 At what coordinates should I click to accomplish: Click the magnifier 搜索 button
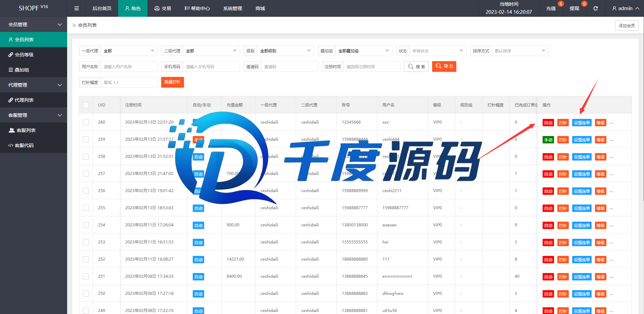(416, 66)
